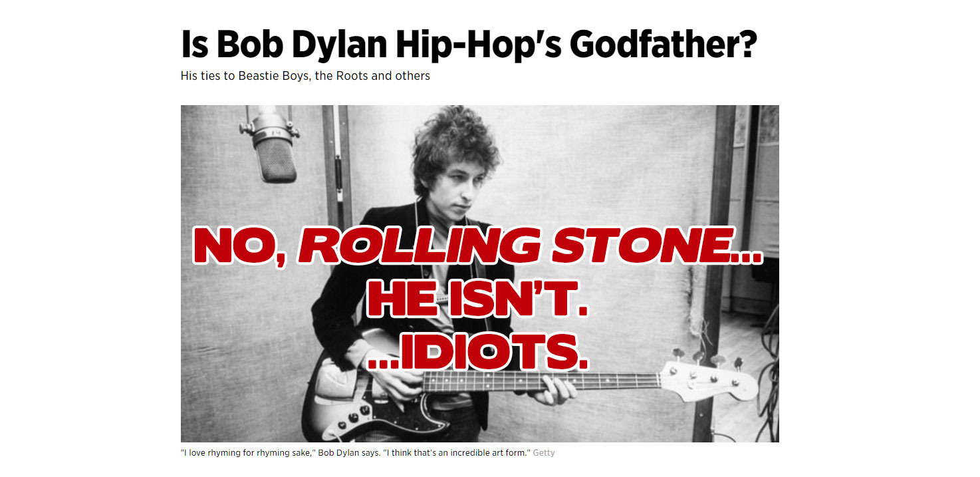The width and height of the screenshot is (980, 477).
Task: Click the "His ties to Beastie Boys" subtitle
Action: click(x=305, y=76)
